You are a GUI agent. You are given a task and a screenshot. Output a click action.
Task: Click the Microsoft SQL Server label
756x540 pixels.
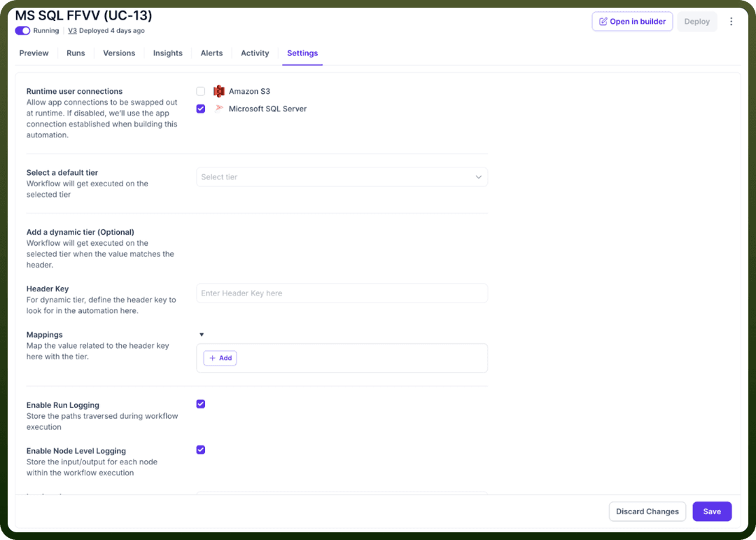coord(267,109)
